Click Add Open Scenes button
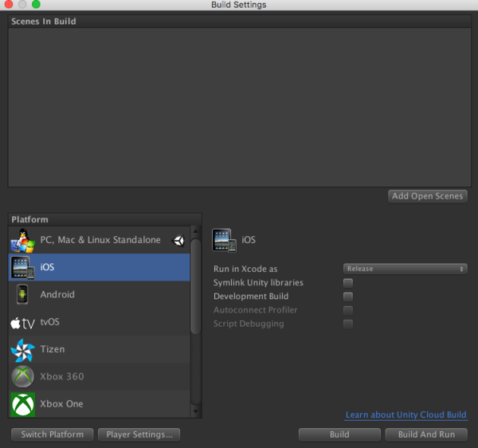The height and width of the screenshot is (448, 478). [427, 196]
